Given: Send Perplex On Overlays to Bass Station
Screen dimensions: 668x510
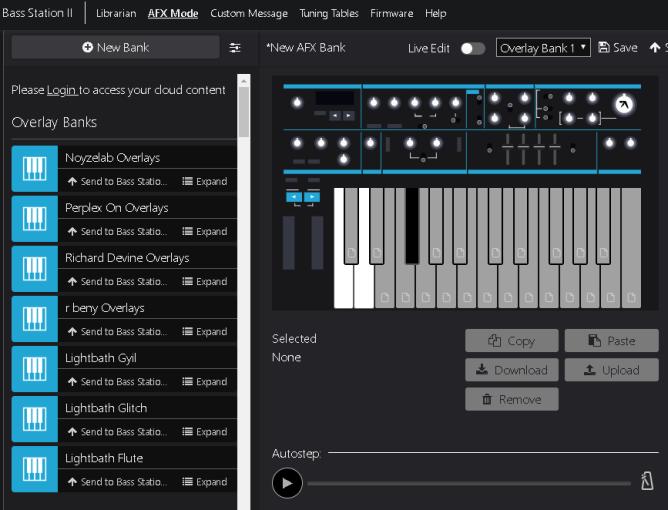Looking at the screenshot, I should click(x=117, y=231).
